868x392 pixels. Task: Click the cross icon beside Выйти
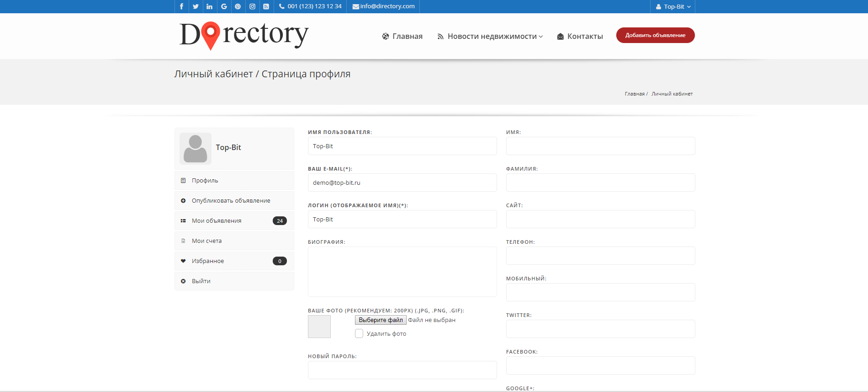click(183, 281)
